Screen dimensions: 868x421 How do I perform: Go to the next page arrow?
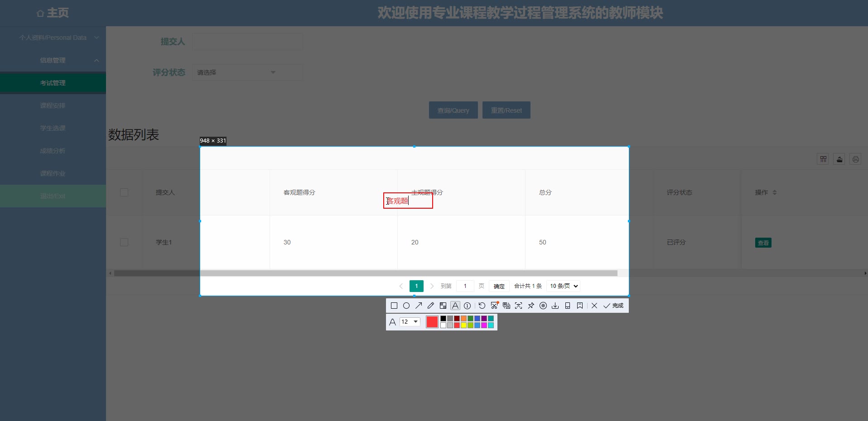point(432,286)
